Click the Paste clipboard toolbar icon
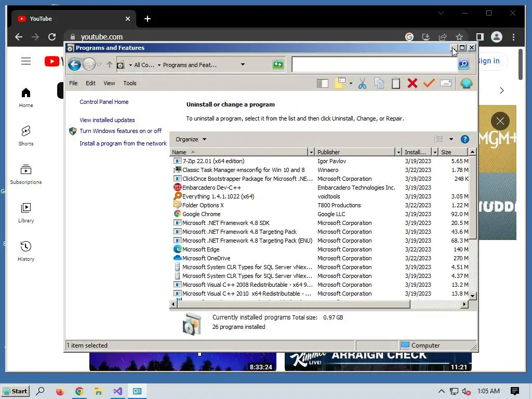The image size is (532, 399). (395, 84)
